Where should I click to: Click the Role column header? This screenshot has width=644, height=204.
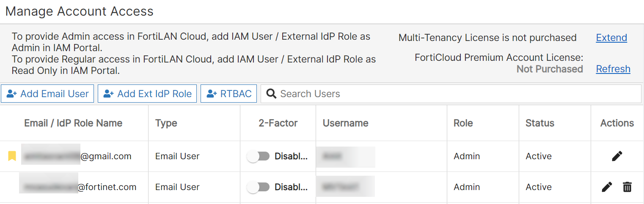click(463, 123)
